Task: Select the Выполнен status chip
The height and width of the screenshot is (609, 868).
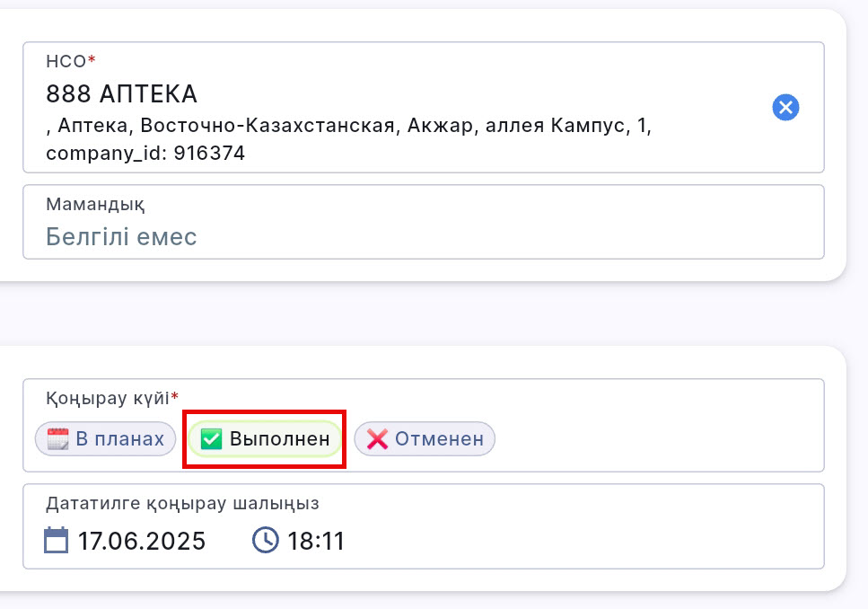Action: click(265, 439)
